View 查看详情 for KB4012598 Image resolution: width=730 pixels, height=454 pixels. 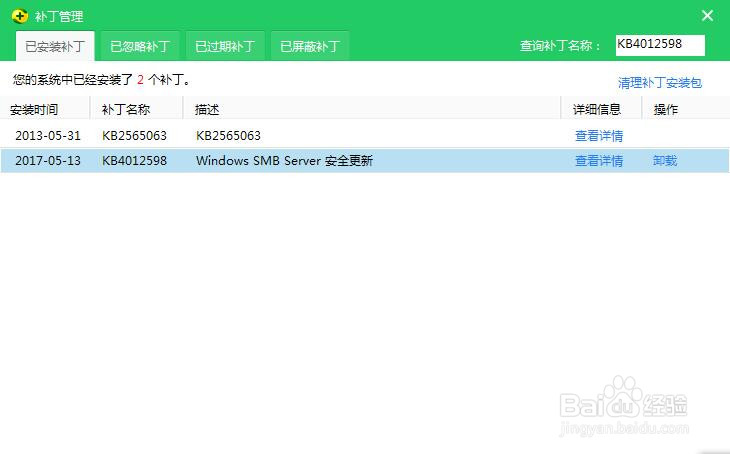(x=599, y=161)
